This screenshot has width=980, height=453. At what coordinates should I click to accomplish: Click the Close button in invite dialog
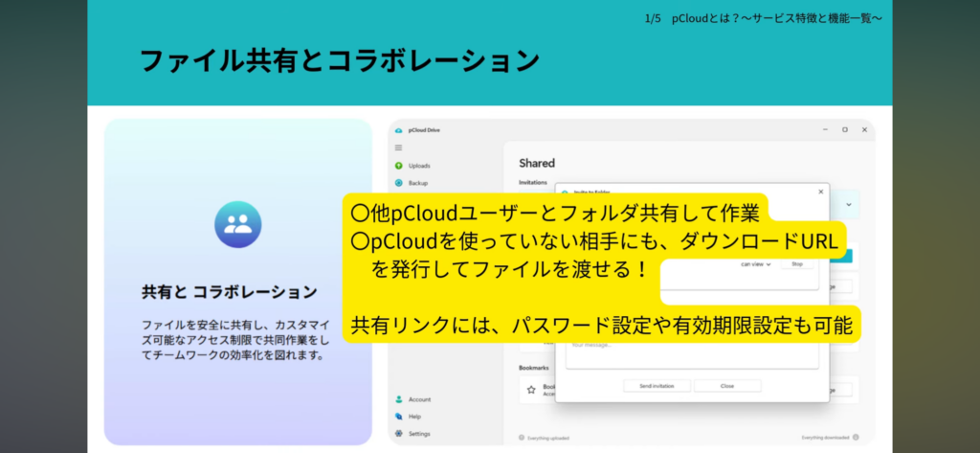[x=727, y=386]
